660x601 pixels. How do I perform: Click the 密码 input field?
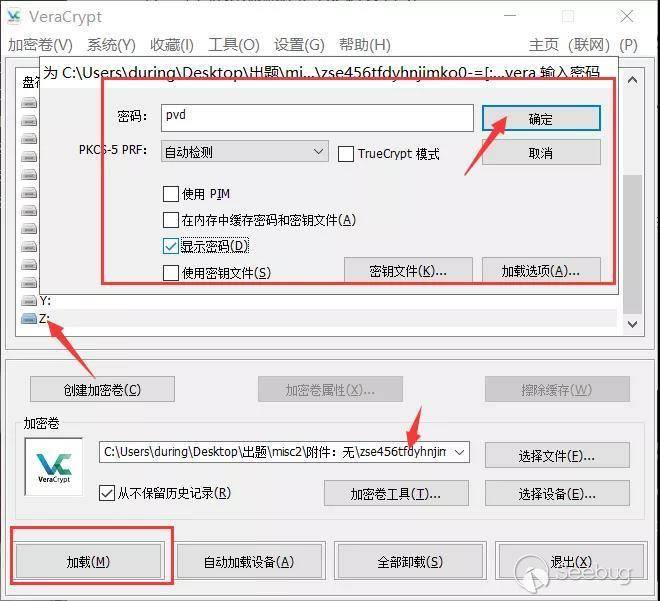(x=317, y=118)
